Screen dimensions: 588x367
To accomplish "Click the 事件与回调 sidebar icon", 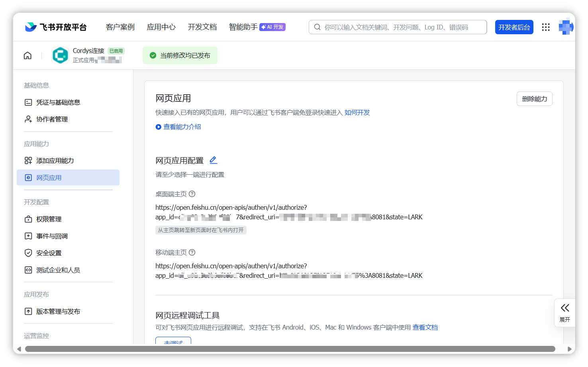I will (x=28, y=236).
